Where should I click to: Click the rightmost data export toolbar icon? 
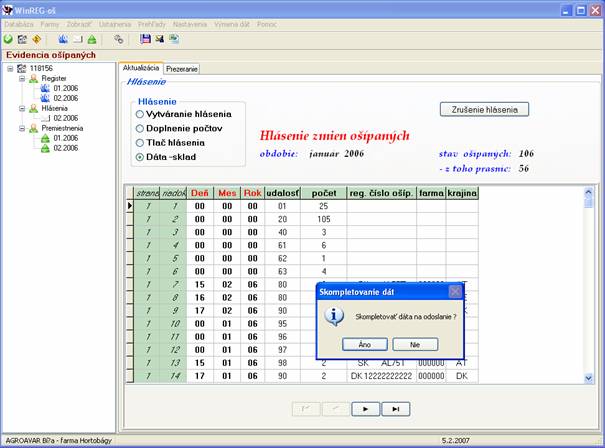(174, 39)
